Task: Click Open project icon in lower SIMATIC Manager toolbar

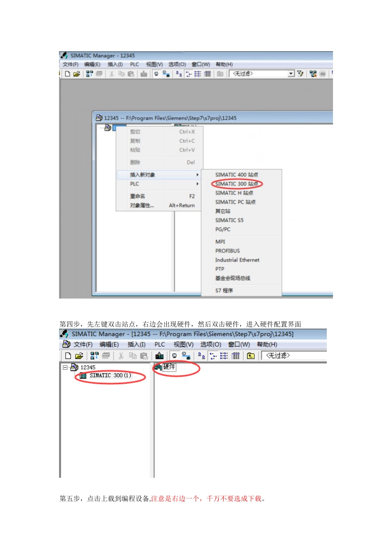Action: 79,356
